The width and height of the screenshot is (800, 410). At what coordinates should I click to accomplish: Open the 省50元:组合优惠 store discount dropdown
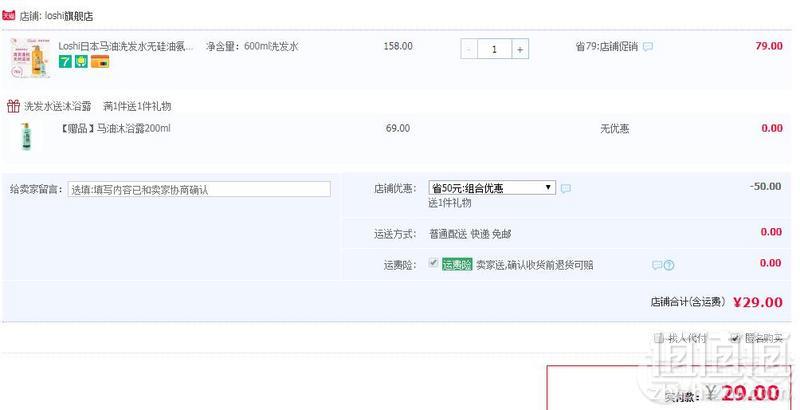pos(492,188)
